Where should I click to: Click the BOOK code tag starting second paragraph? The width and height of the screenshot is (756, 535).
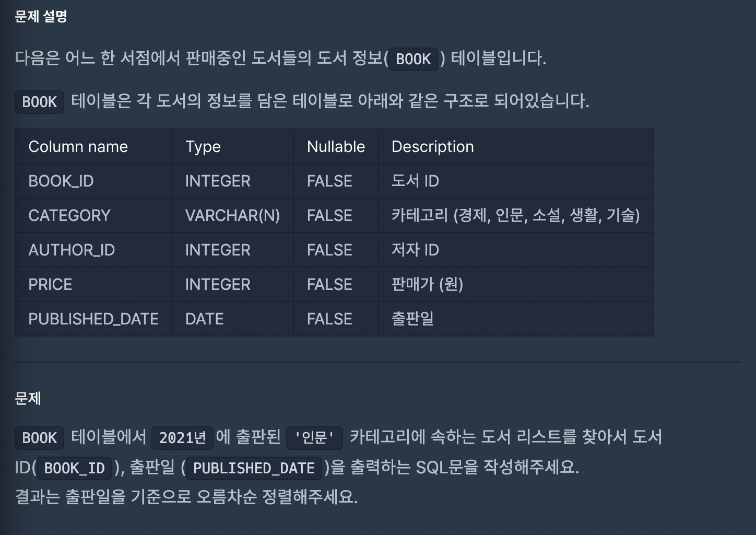(40, 101)
